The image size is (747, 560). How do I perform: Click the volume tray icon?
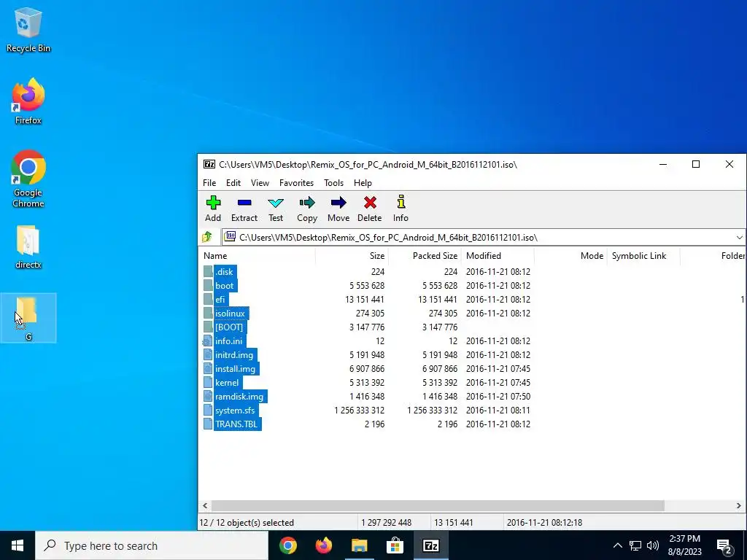pos(653,545)
